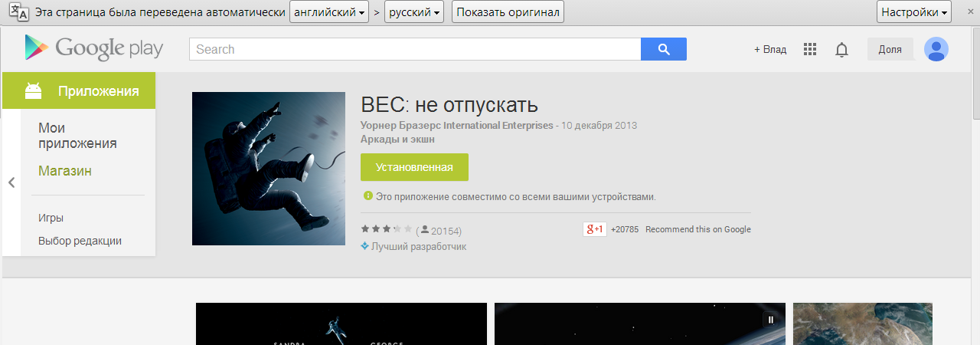Viewport: 980px width, 345px height.
Task: Open the target language русский dropdown
Action: click(x=414, y=12)
